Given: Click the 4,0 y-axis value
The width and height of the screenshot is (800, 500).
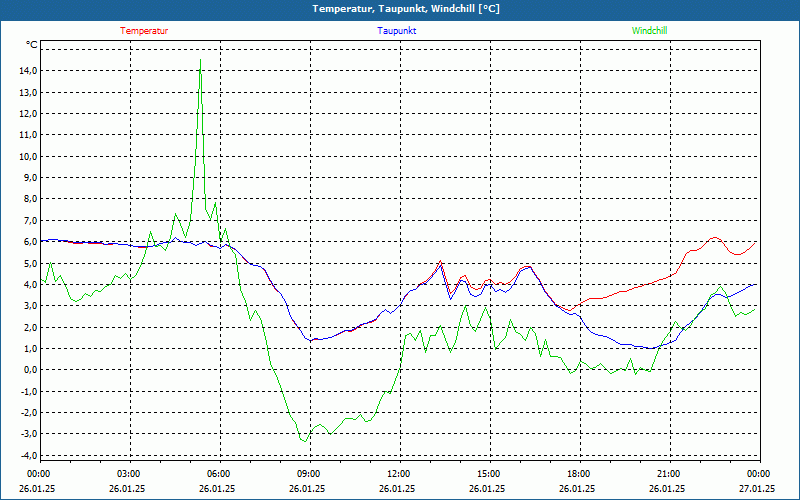Looking at the screenshot, I should click(30, 285).
